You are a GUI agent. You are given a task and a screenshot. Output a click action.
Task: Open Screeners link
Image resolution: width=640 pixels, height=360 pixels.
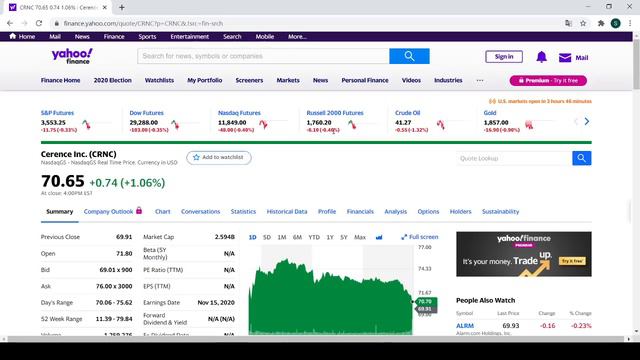pyautogui.click(x=249, y=80)
